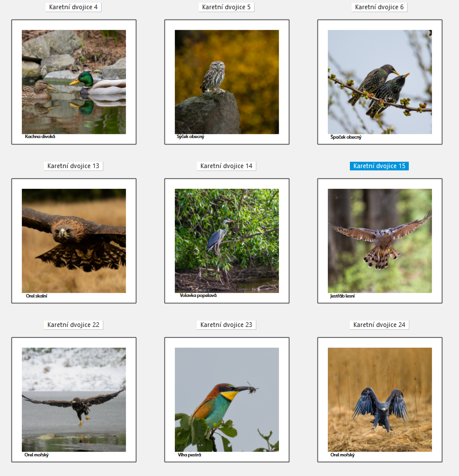Click the Karetní dvojice 22 label

pyautogui.click(x=73, y=325)
